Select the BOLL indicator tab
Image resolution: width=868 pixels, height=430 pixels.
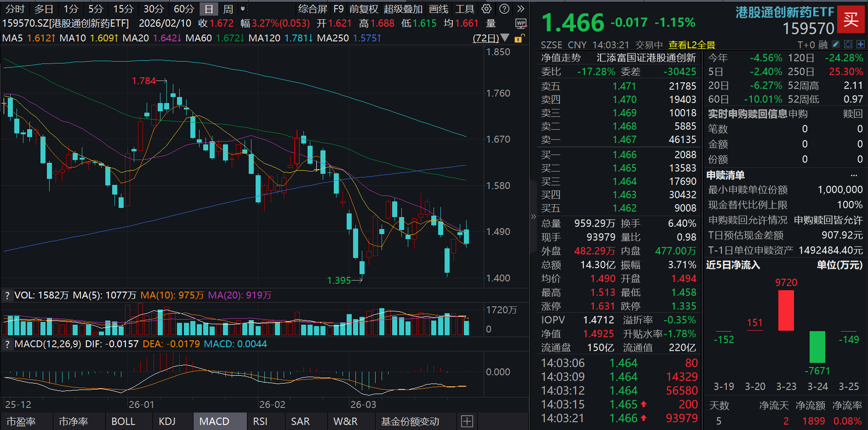pyautogui.click(x=123, y=421)
